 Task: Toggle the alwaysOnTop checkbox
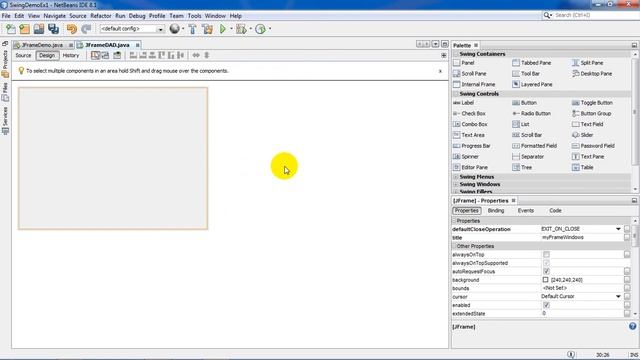pos(546,255)
